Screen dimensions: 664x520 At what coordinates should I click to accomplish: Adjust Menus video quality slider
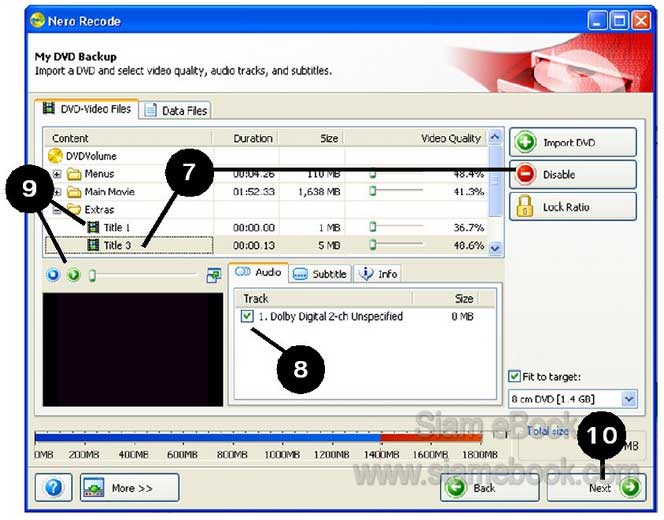pyautogui.click(x=372, y=174)
